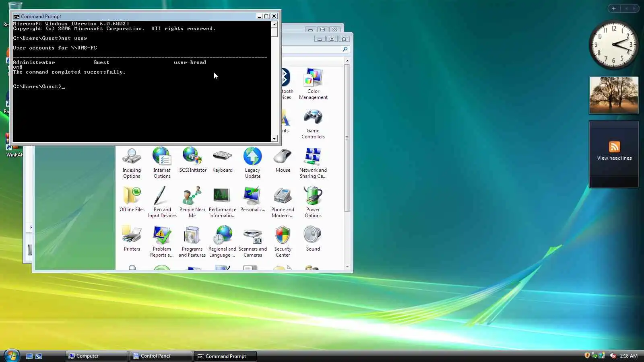Screen dimensions: 644x362
Task: Maximize the Command Prompt window
Action: click(x=266, y=16)
